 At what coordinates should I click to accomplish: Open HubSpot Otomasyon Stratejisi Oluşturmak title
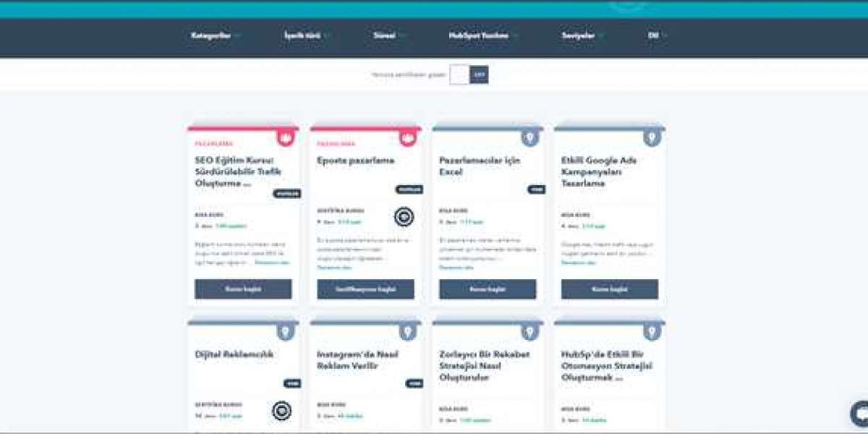(607, 366)
